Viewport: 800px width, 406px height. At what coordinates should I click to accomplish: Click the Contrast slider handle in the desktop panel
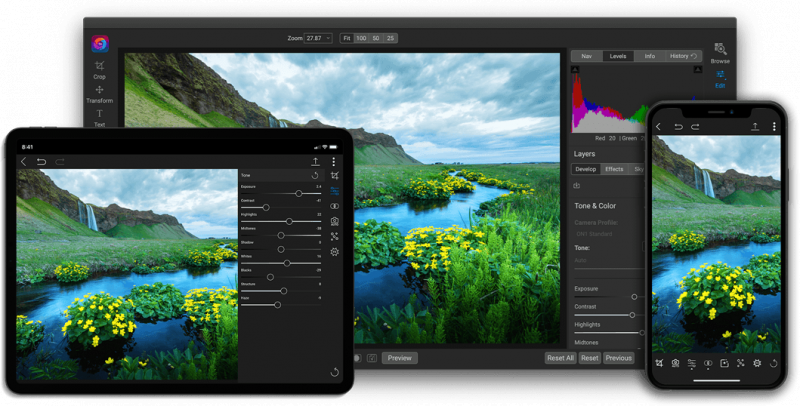(x=632, y=315)
